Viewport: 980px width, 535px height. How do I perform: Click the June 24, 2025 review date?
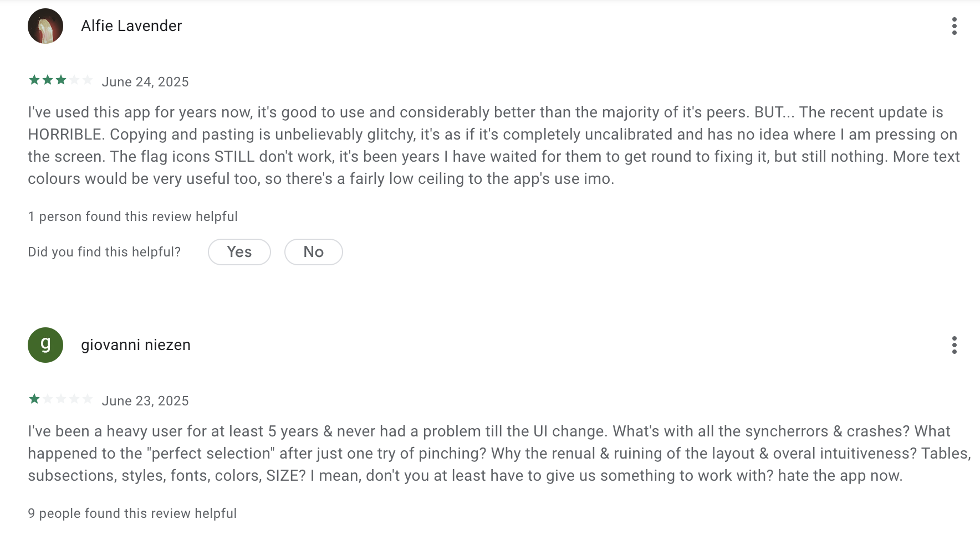coord(145,82)
